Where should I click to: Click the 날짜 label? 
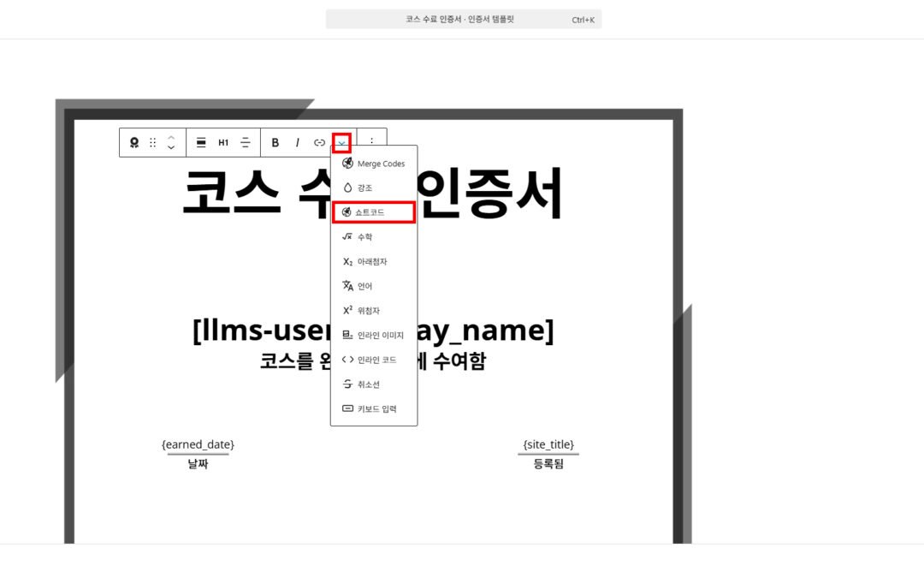[198, 464]
